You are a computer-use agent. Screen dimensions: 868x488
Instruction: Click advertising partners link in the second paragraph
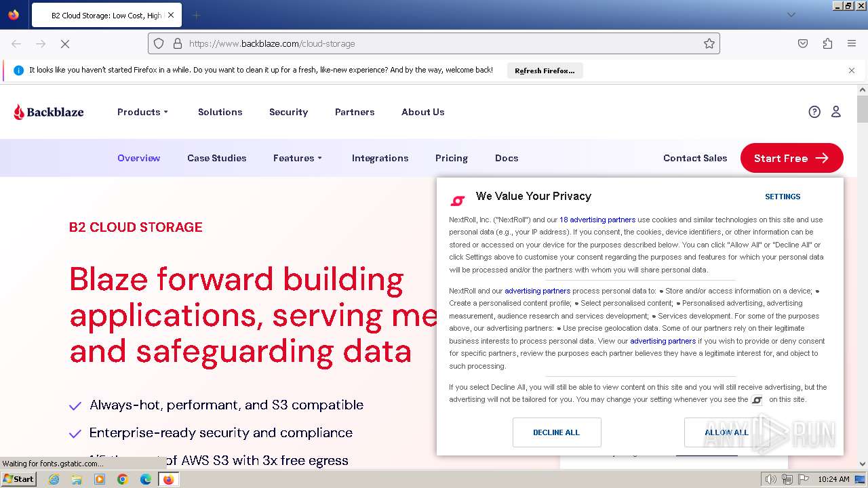[x=537, y=291]
